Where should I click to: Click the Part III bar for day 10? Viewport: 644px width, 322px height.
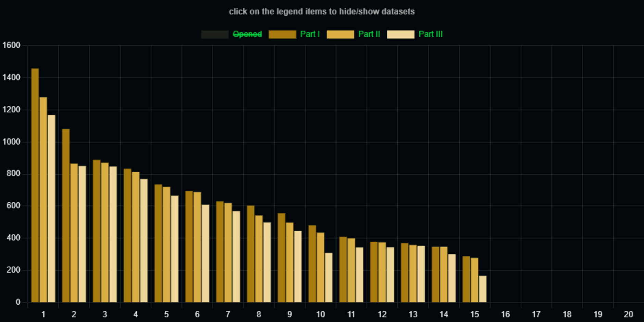(329, 277)
